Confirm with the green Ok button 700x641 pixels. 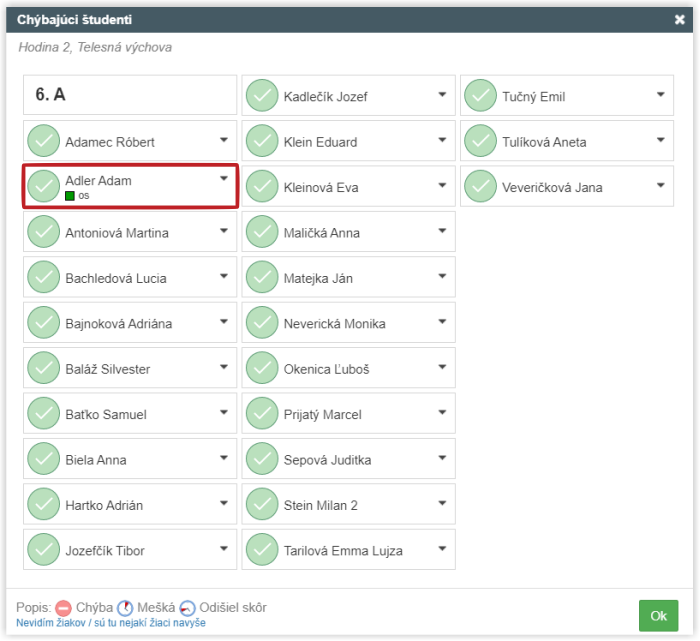point(658,616)
